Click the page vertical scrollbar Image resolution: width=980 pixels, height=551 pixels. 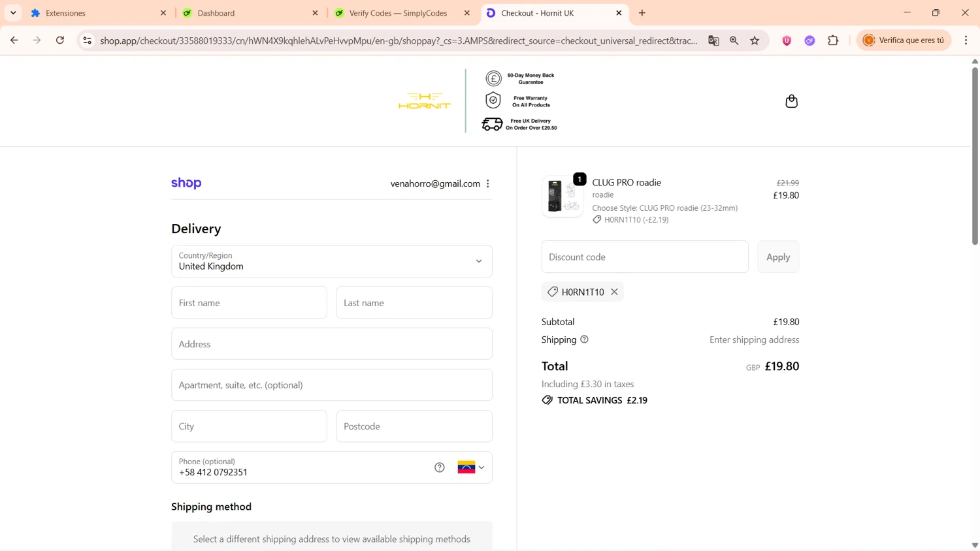tap(975, 157)
